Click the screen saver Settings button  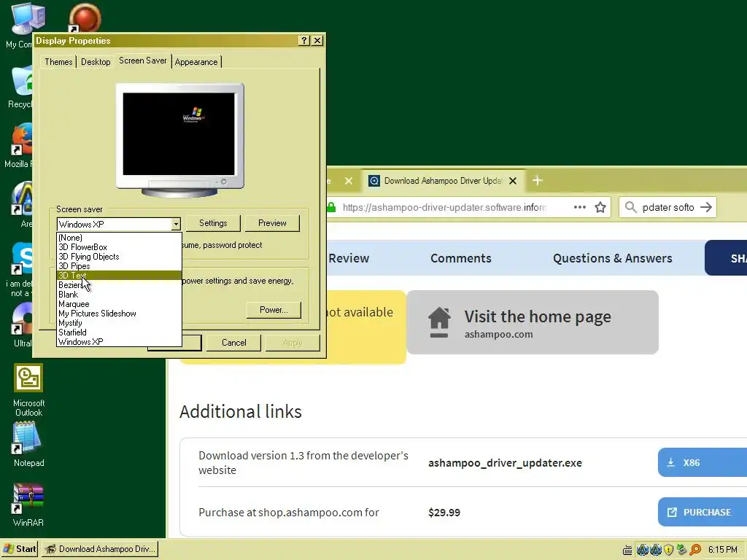coord(213,223)
